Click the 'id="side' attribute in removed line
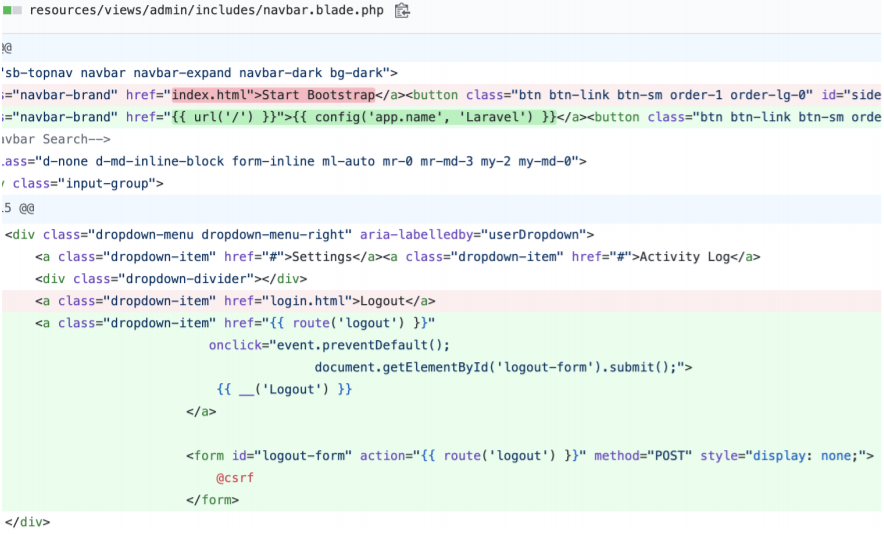 coord(851,95)
